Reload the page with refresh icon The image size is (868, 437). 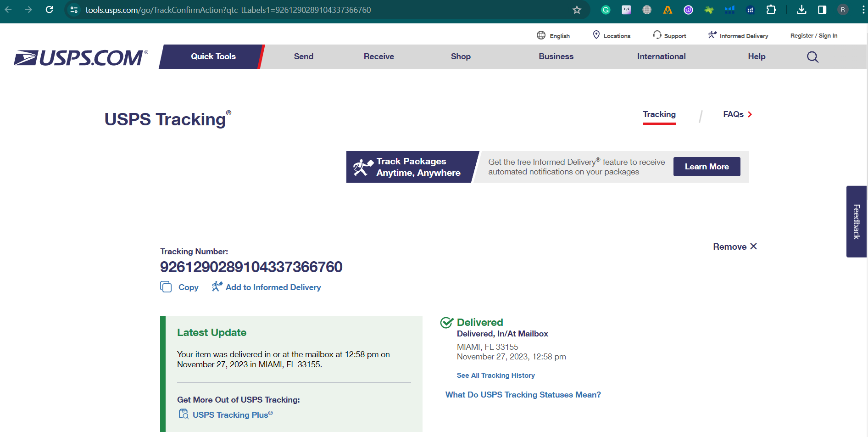[49, 10]
